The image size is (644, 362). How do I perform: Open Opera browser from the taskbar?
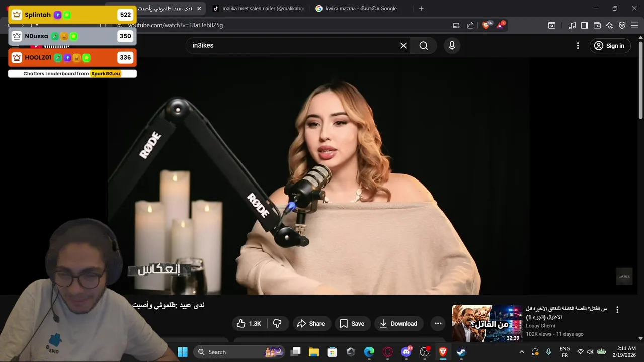(388, 352)
